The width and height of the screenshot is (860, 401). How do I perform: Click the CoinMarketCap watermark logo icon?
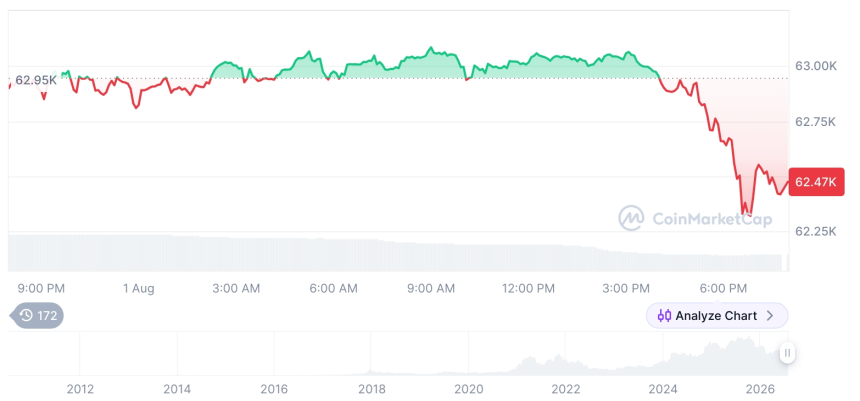(x=631, y=218)
